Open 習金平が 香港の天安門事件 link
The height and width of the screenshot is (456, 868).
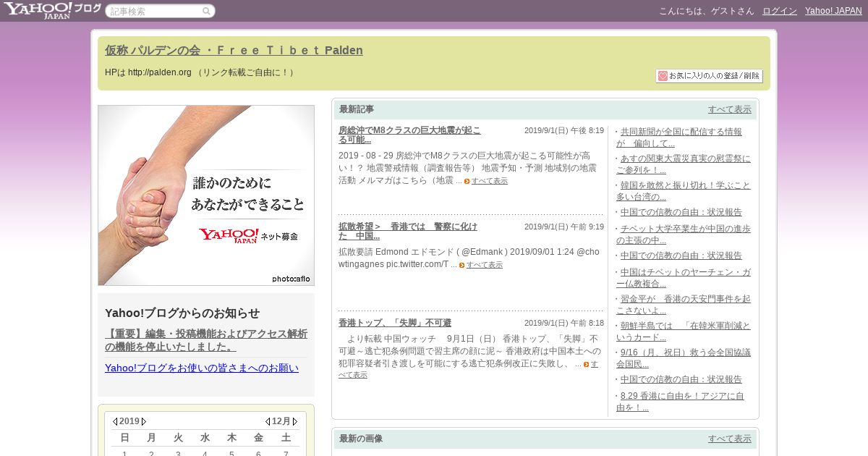[x=684, y=305]
